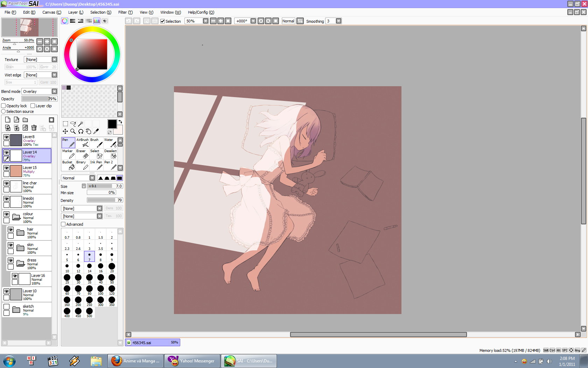
Task: Open the Windows Start button
Action: point(9,361)
